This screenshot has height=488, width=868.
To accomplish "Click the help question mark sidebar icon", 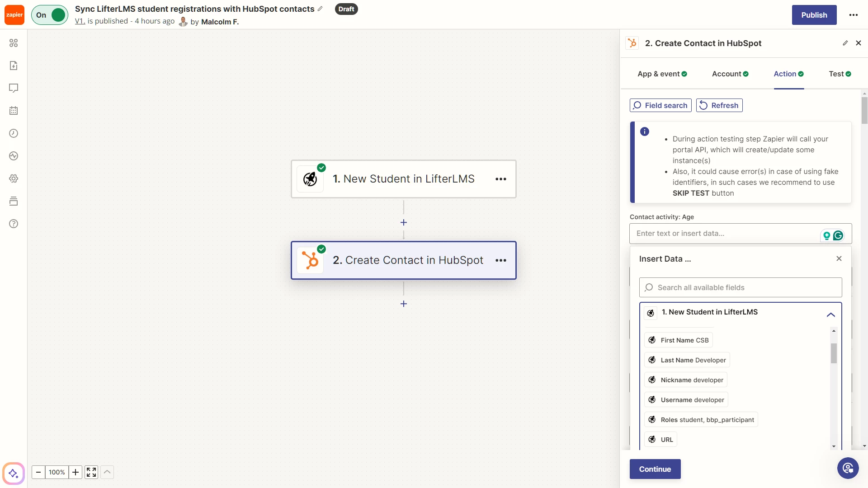I will tap(14, 224).
